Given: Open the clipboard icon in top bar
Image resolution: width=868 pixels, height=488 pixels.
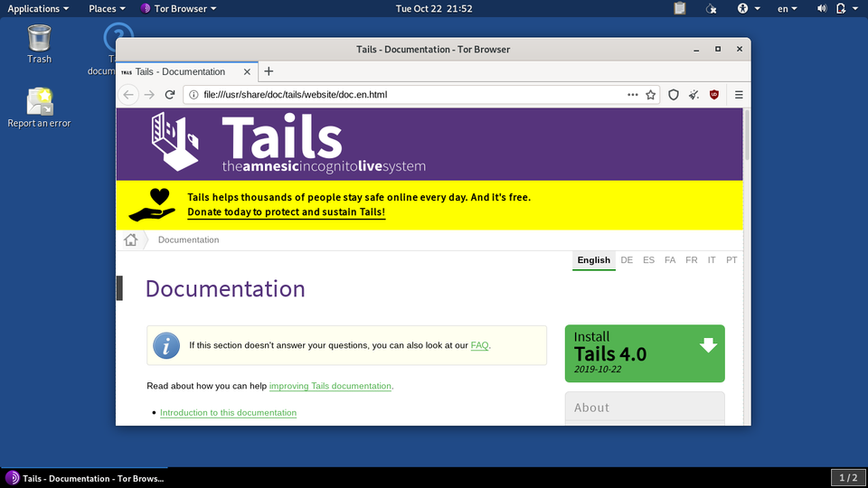Looking at the screenshot, I should [680, 8].
